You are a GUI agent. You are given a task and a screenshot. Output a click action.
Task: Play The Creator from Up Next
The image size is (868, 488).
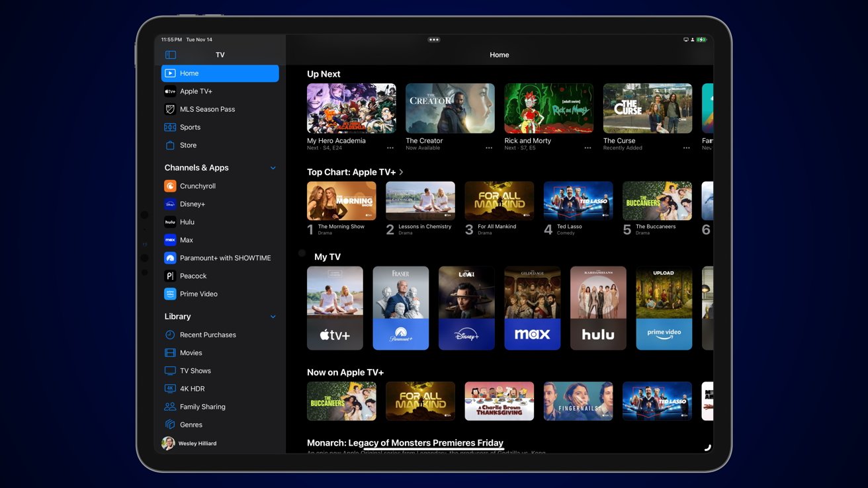pyautogui.click(x=450, y=108)
